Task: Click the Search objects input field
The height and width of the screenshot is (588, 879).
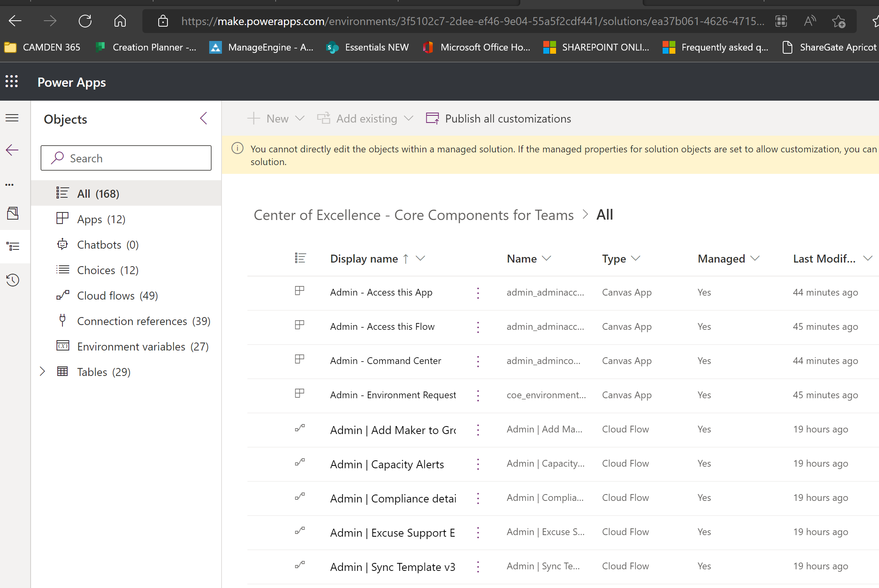Action: [x=126, y=158]
